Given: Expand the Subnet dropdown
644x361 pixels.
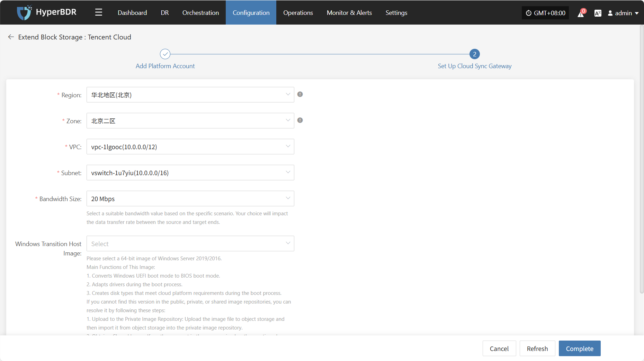Looking at the screenshot, I should click(x=190, y=172).
